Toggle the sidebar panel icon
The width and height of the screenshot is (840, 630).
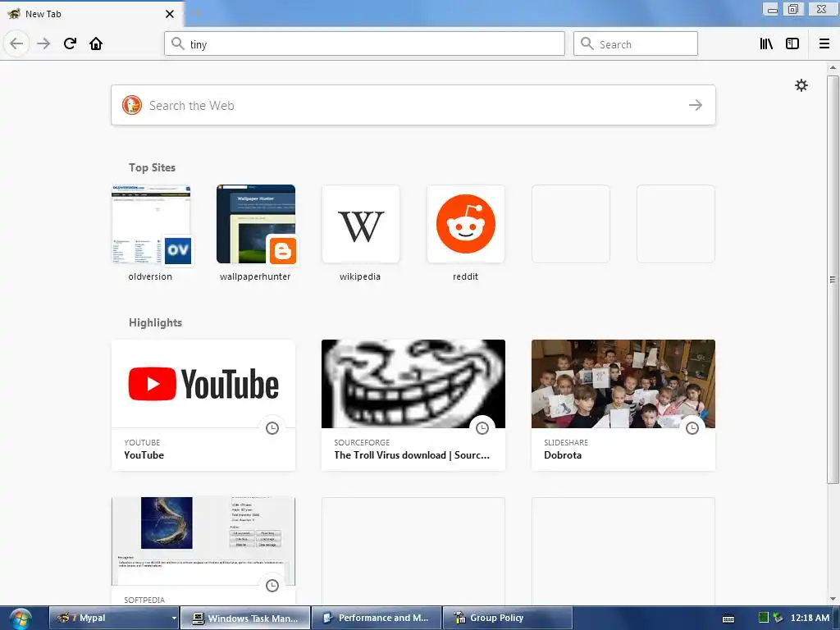tap(792, 43)
